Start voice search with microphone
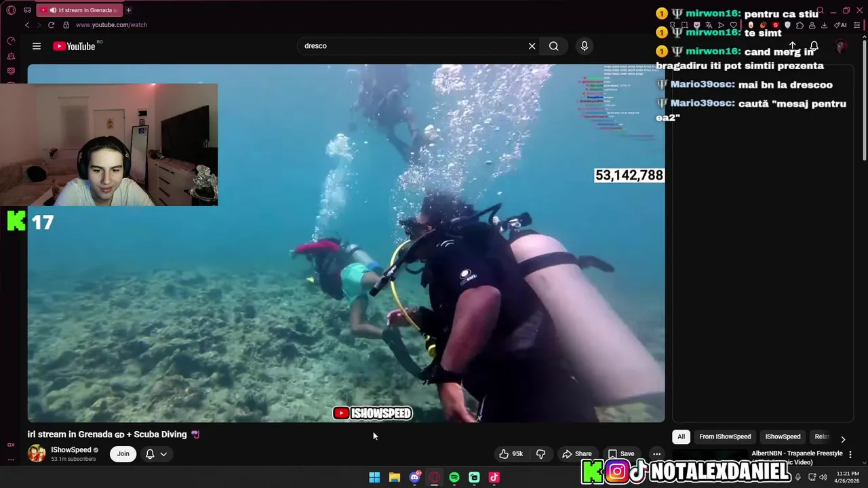868x488 pixels. 585,46
